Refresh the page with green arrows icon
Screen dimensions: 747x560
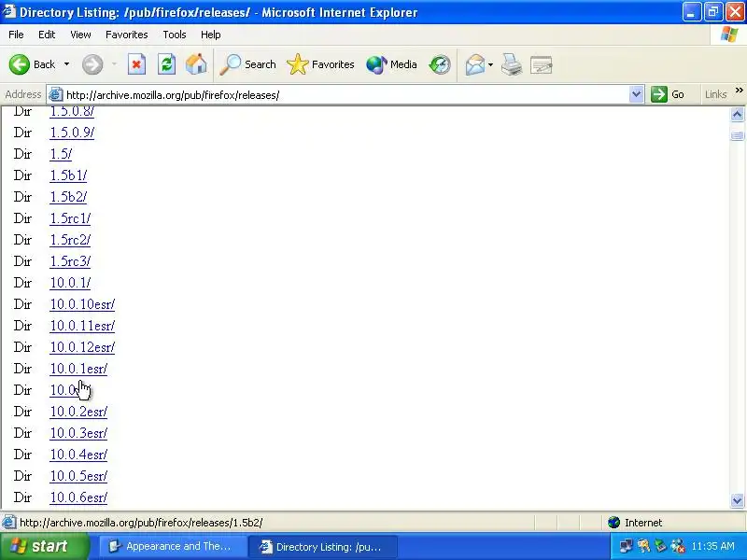click(x=167, y=64)
